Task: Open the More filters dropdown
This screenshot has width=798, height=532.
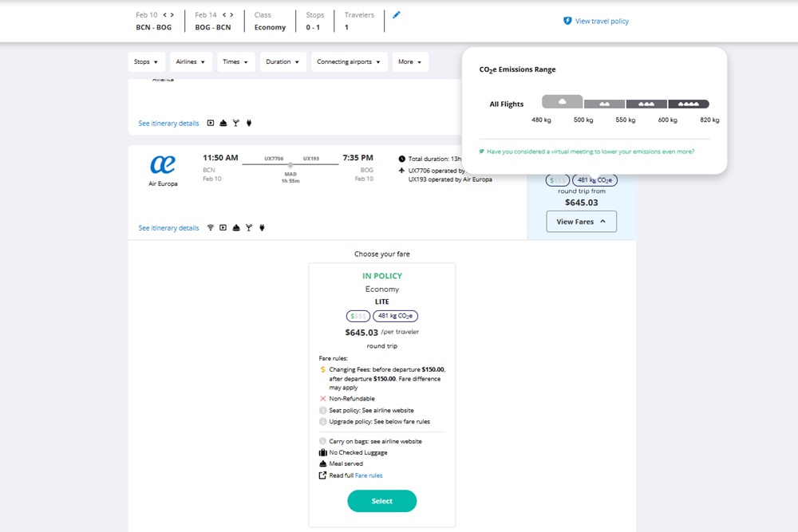Action: pyautogui.click(x=410, y=61)
